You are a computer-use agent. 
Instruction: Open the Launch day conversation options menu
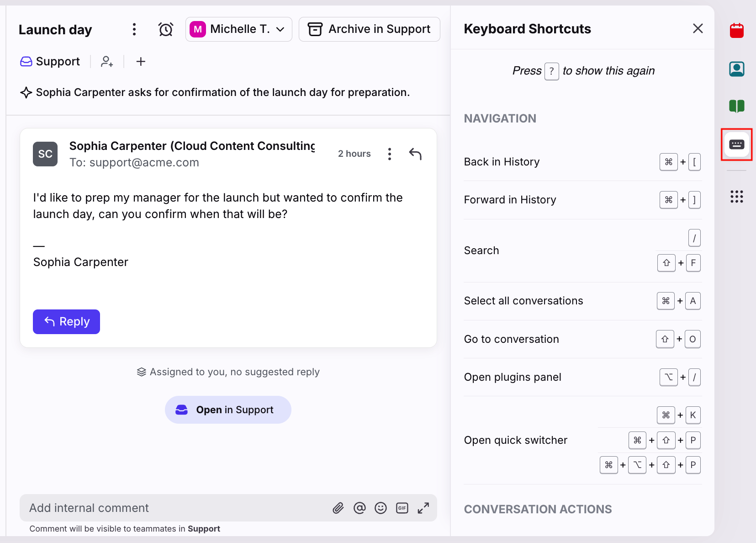(134, 29)
